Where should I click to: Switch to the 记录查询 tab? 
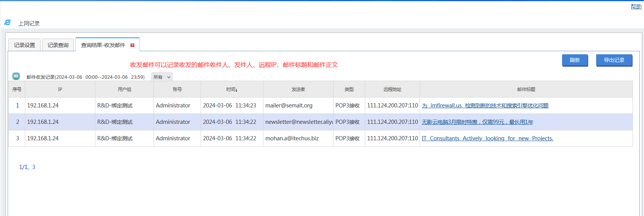pos(58,45)
